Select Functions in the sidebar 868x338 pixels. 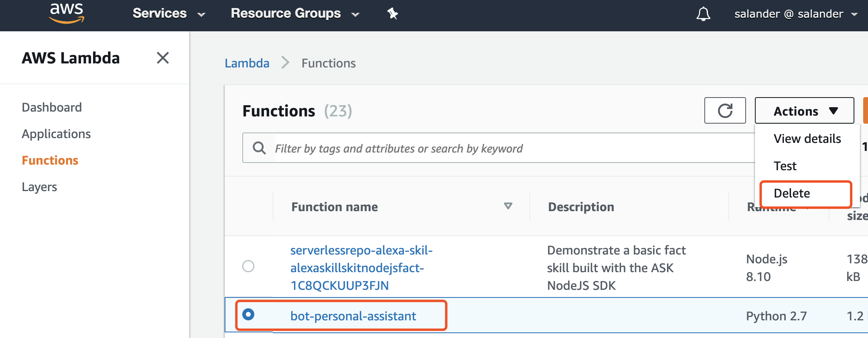click(x=50, y=161)
